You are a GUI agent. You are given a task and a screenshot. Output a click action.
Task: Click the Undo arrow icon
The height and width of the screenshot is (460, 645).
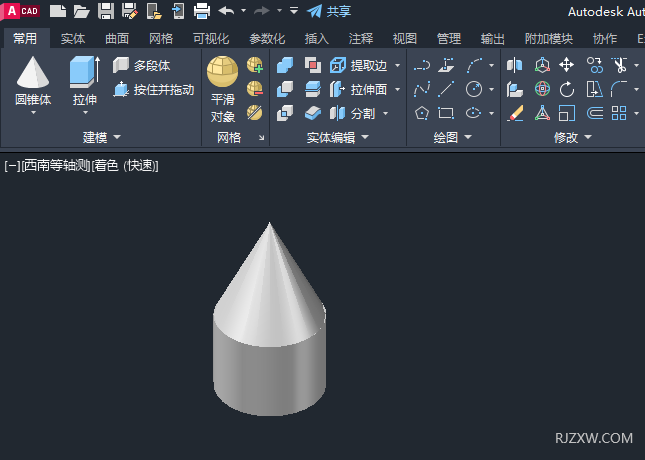[x=226, y=11]
